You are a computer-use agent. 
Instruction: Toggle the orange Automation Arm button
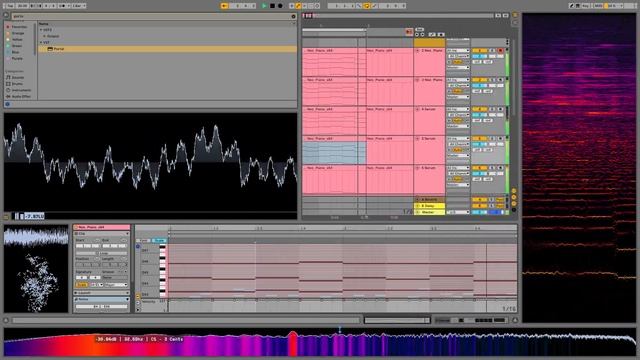tap(298, 6)
